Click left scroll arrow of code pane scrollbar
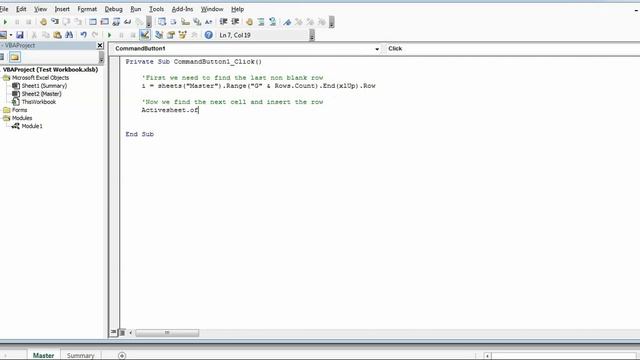The image size is (640, 360). pos(131,333)
